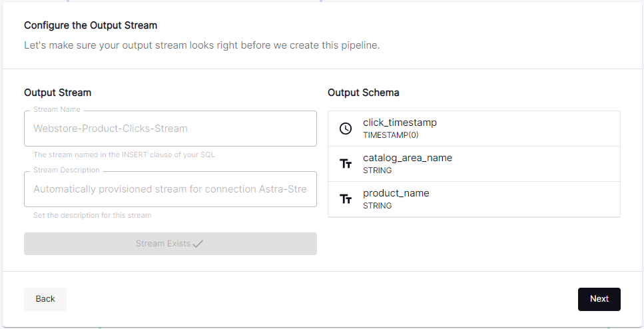Click the text-type icon beside product_name

(346, 199)
